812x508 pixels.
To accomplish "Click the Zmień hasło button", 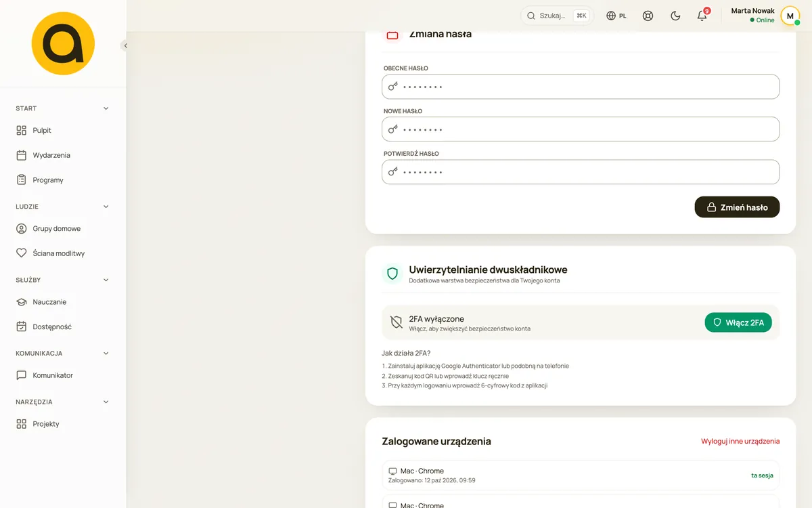I will point(737,207).
